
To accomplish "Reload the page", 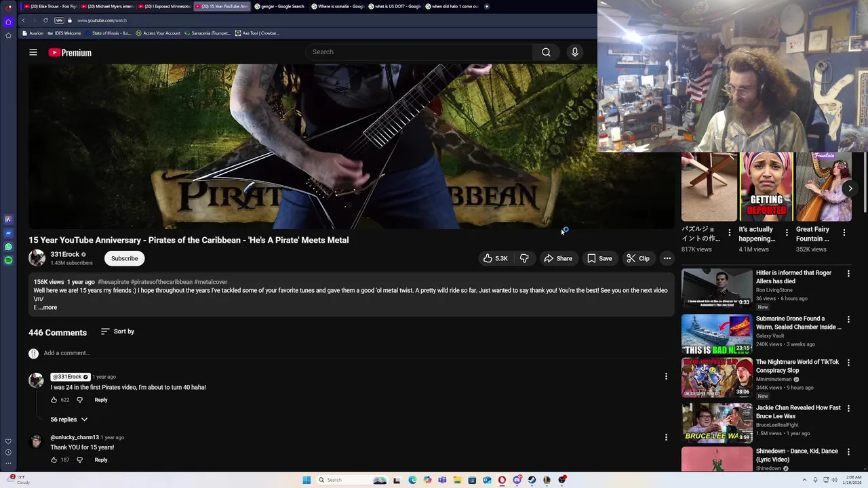I will [x=45, y=20].
